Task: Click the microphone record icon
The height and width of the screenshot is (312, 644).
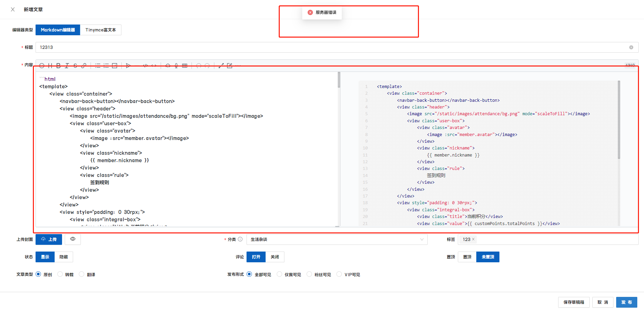Action: click(176, 66)
